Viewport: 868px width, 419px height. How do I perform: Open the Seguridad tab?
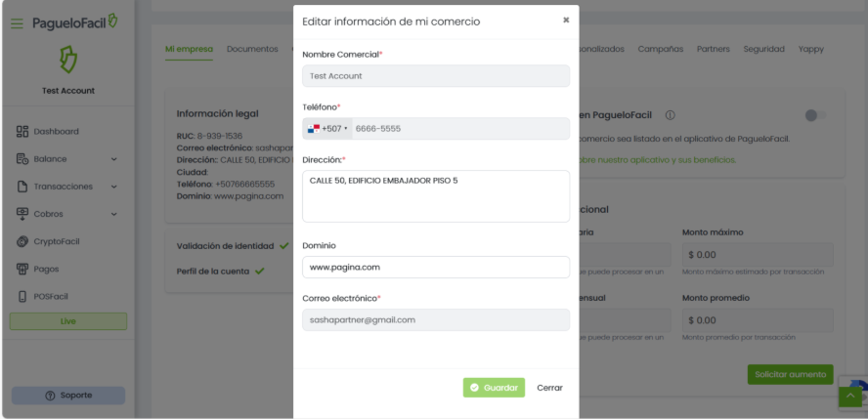763,49
